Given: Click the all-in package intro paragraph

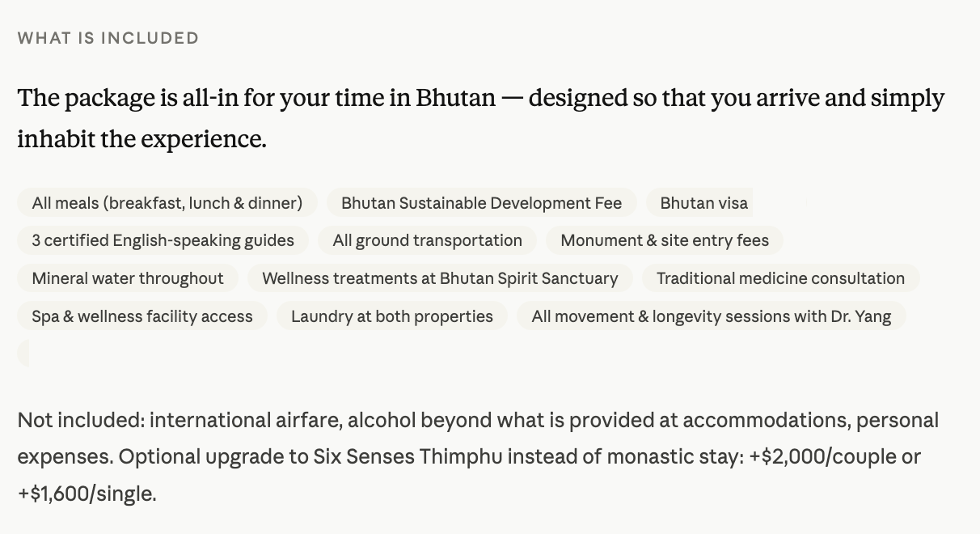Looking at the screenshot, I should tap(480, 118).
